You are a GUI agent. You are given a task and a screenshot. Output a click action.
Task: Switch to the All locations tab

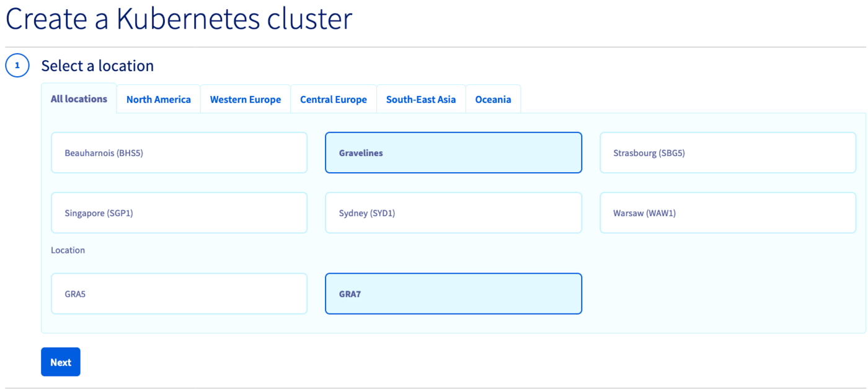pos(79,99)
